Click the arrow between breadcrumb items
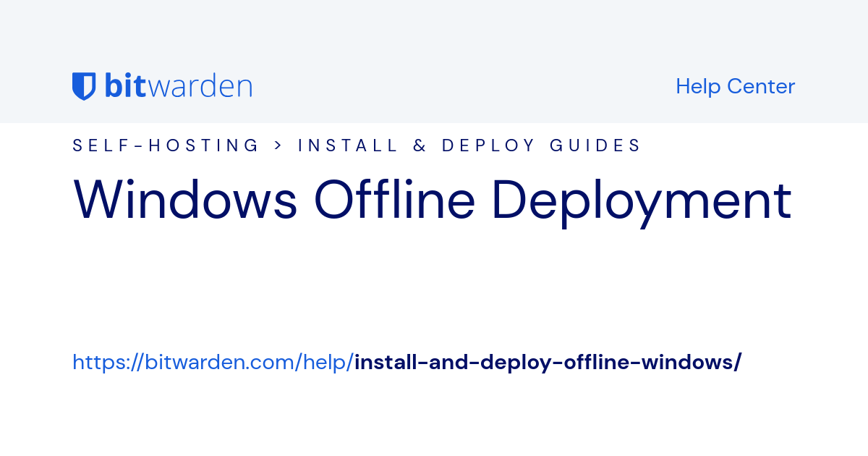 pos(278,145)
